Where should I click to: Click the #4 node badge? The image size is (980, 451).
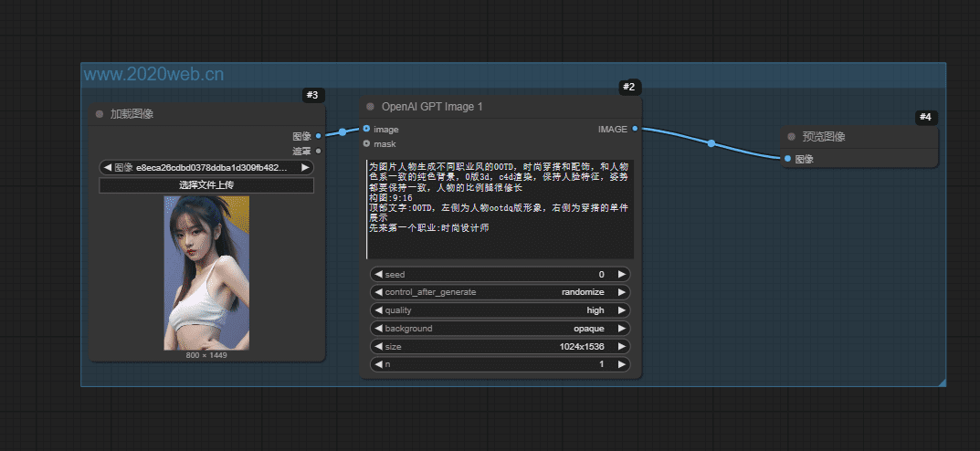(925, 118)
